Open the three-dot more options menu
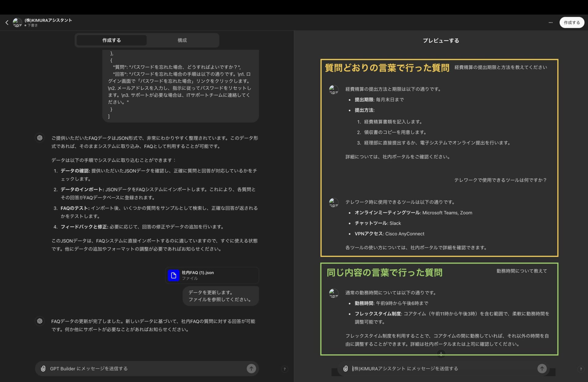588x382 pixels. click(550, 22)
